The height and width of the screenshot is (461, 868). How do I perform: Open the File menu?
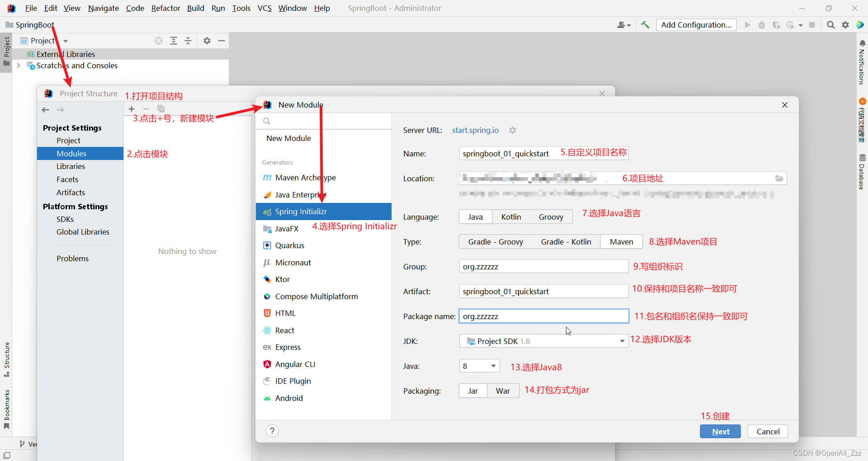click(31, 8)
